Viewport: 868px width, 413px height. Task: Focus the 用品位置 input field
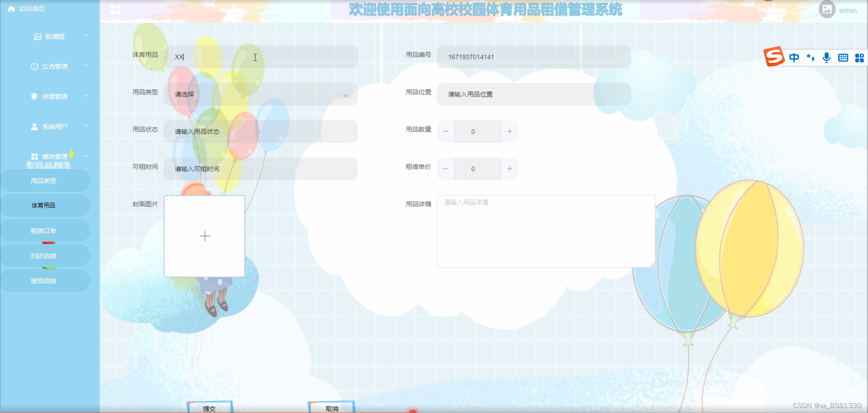[534, 95]
